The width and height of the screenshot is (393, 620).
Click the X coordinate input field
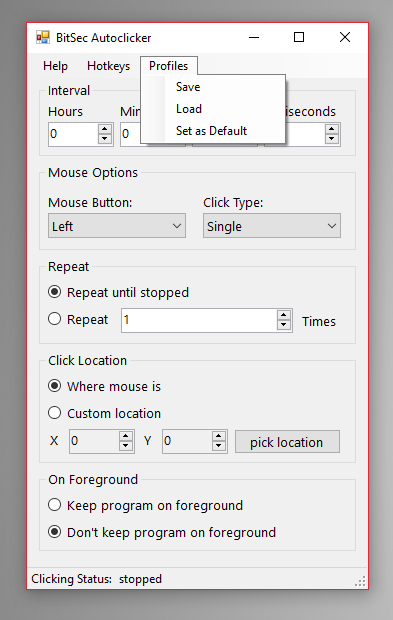pos(94,441)
